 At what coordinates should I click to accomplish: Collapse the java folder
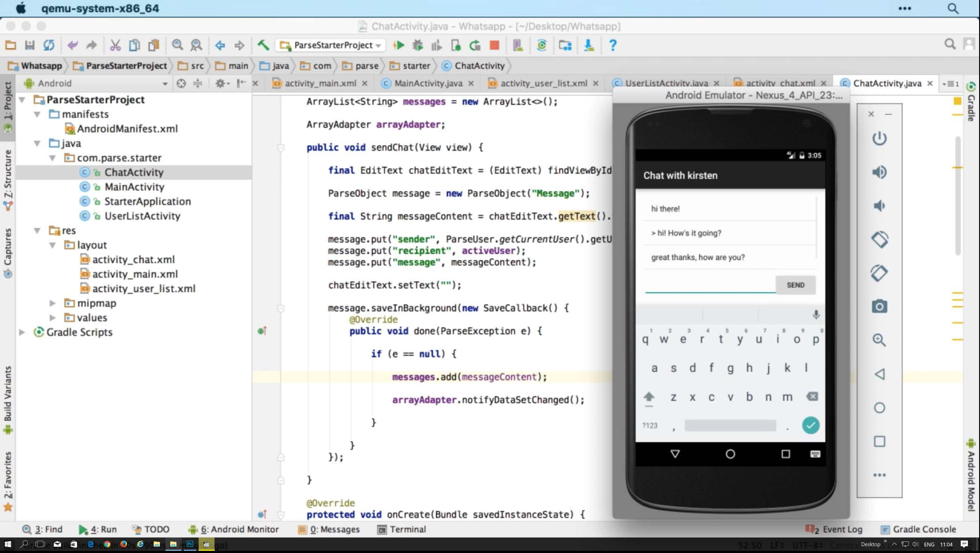pos(37,143)
